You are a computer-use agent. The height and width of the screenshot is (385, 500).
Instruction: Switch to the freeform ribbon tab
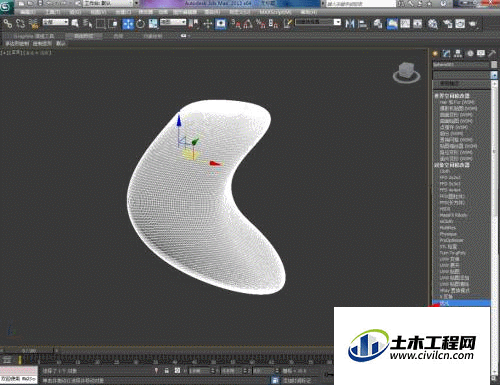(84, 36)
